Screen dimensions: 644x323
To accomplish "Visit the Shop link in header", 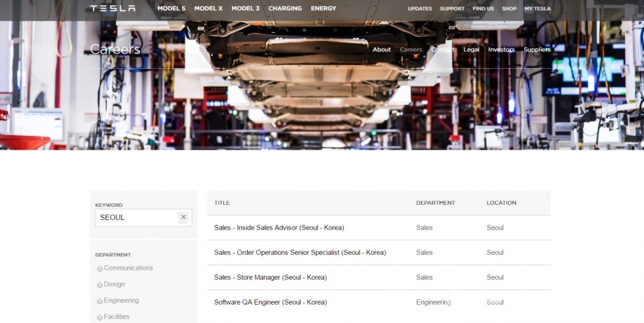I will 509,9.
